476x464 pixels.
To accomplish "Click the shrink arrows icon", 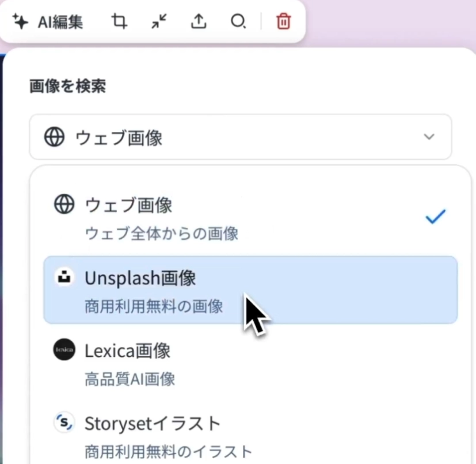I will tap(159, 22).
